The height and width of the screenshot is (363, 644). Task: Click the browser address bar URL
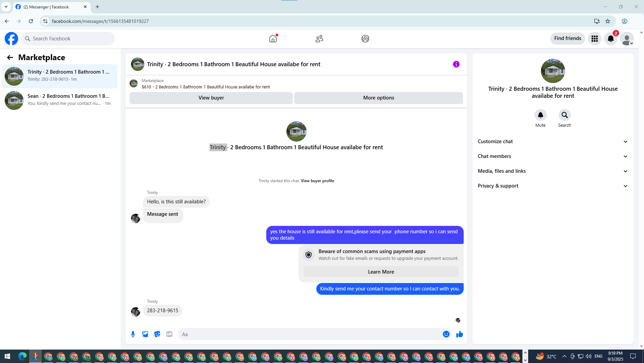[x=100, y=21]
